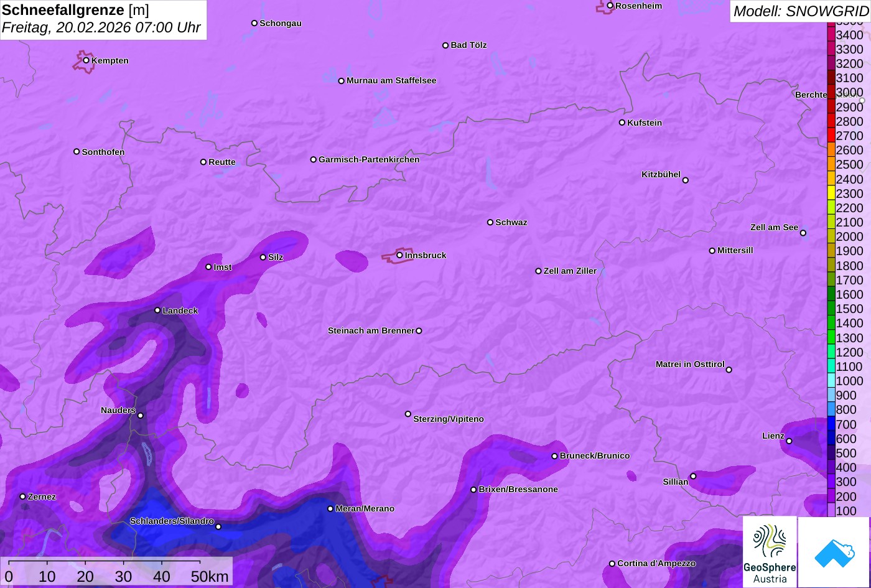Click the Sterzing/Vipiteno marker dot
Image resolution: width=871 pixels, height=588 pixels.
tap(408, 414)
